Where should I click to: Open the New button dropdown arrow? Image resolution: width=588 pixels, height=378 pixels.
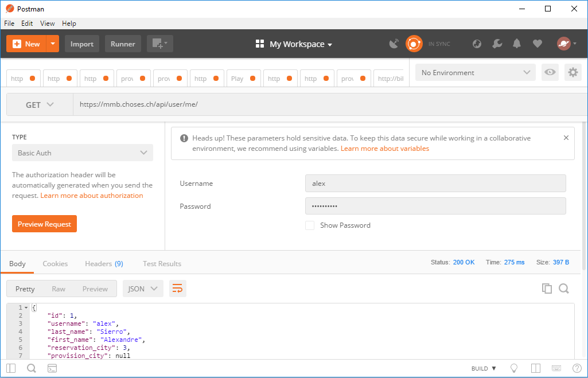[x=53, y=44]
